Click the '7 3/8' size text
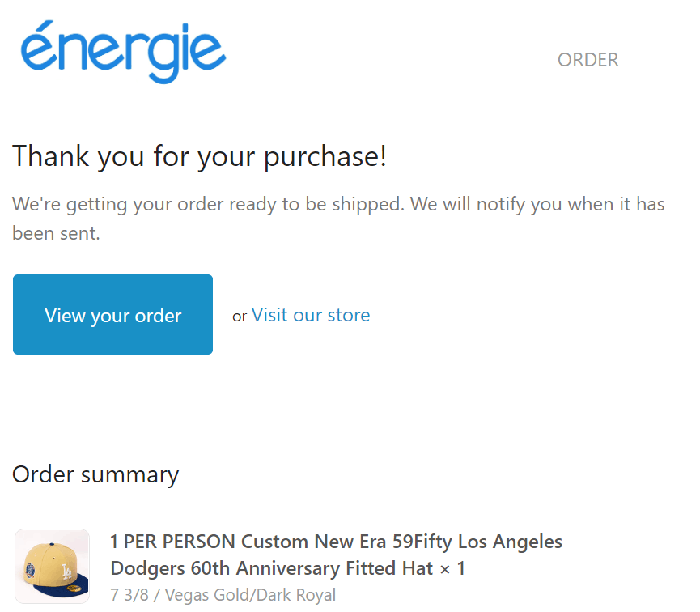700x612 pixels. pyautogui.click(x=129, y=595)
